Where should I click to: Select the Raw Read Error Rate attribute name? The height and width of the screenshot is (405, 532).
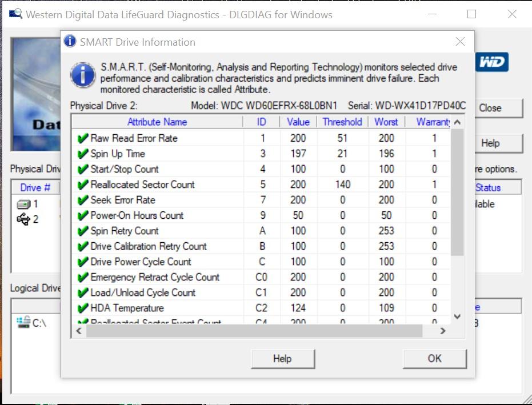pyautogui.click(x=134, y=138)
